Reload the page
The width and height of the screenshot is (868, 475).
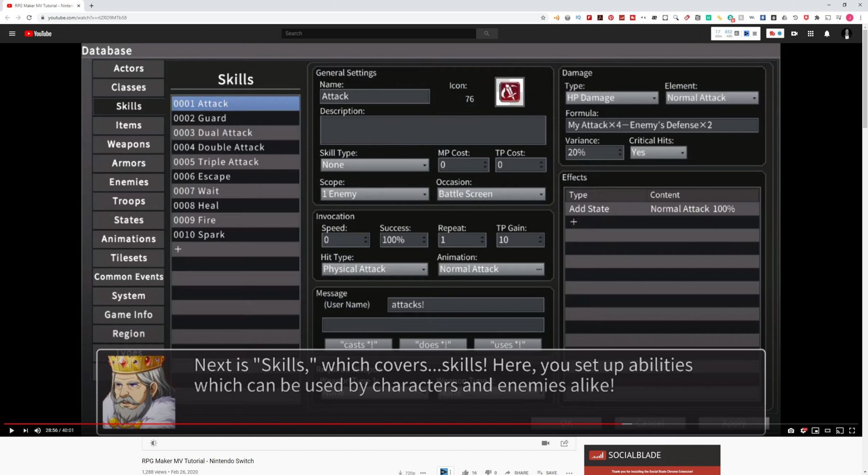tap(29, 17)
